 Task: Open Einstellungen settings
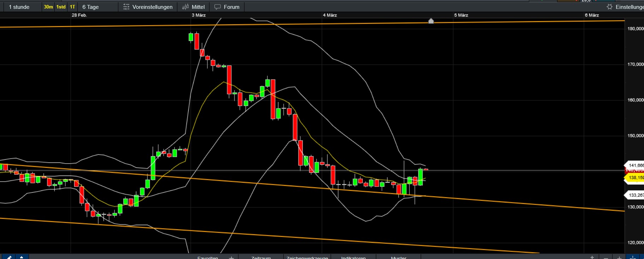point(625,7)
